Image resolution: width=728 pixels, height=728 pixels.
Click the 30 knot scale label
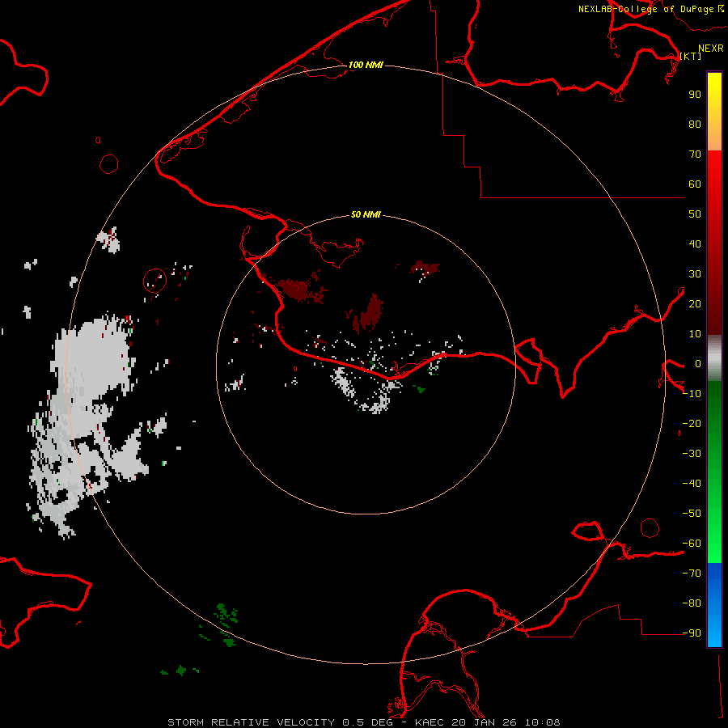(x=695, y=274)
